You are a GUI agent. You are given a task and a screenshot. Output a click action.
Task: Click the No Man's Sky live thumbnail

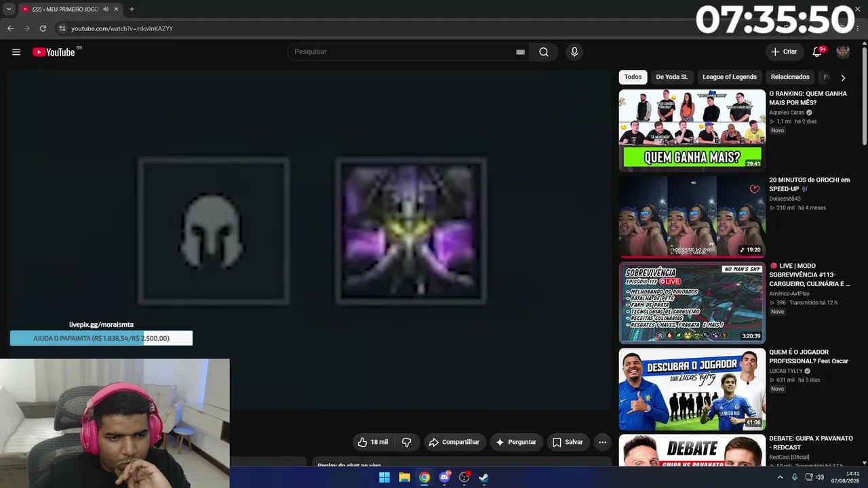coord(692,302)
